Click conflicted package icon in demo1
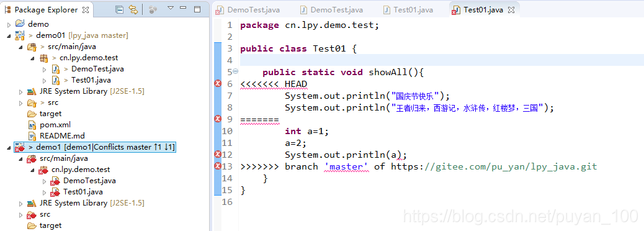The image size is (644, 231). tap(43, 170)
